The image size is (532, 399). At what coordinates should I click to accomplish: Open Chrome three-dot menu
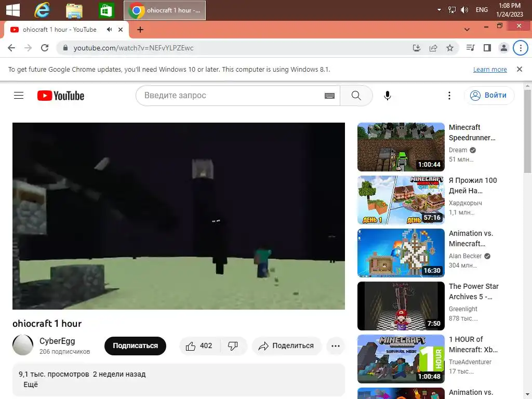click(521, 48)
